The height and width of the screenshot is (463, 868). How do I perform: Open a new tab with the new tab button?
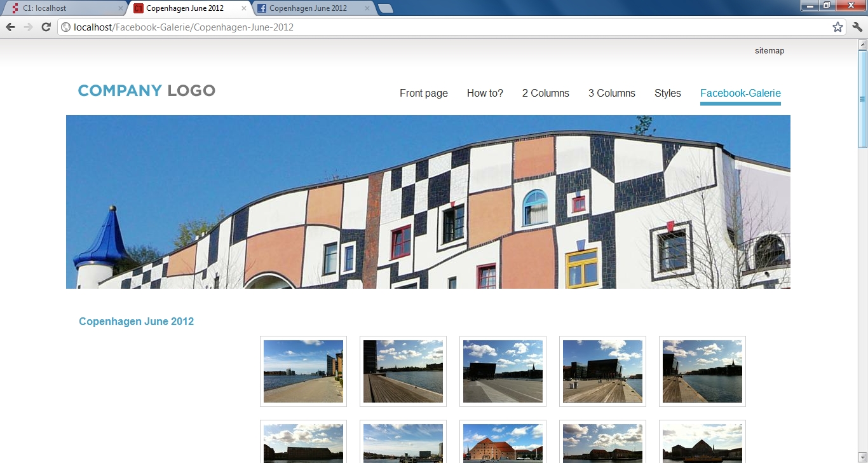[x=385, y=8]
